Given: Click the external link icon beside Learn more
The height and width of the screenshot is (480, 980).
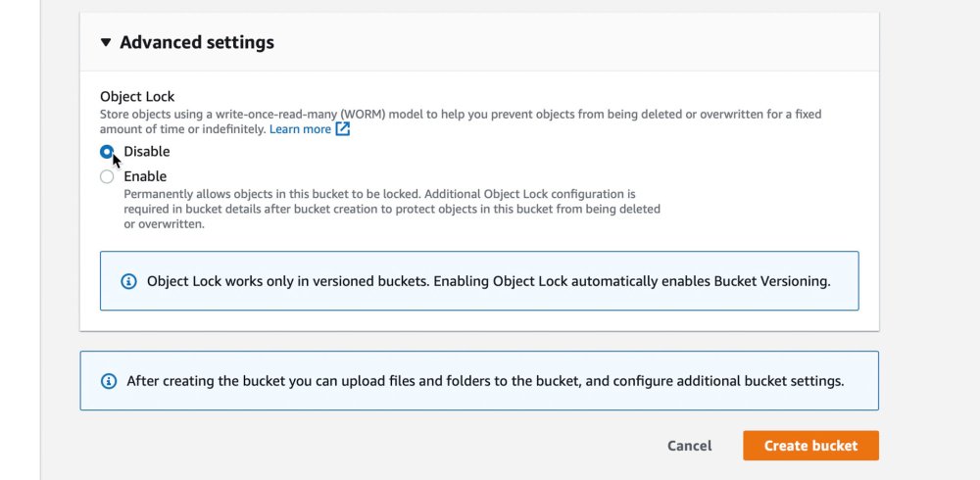Looking at the screenshot, I should pyautogui.click(x=343, y=129).
